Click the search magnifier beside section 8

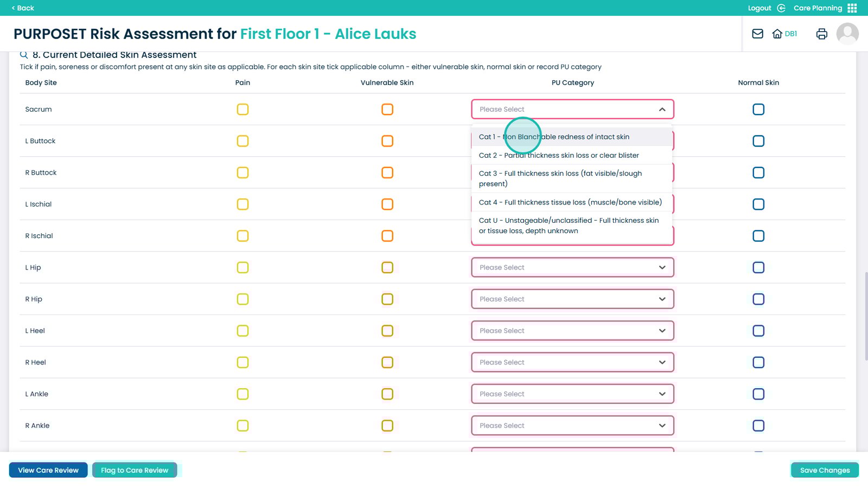24,55
